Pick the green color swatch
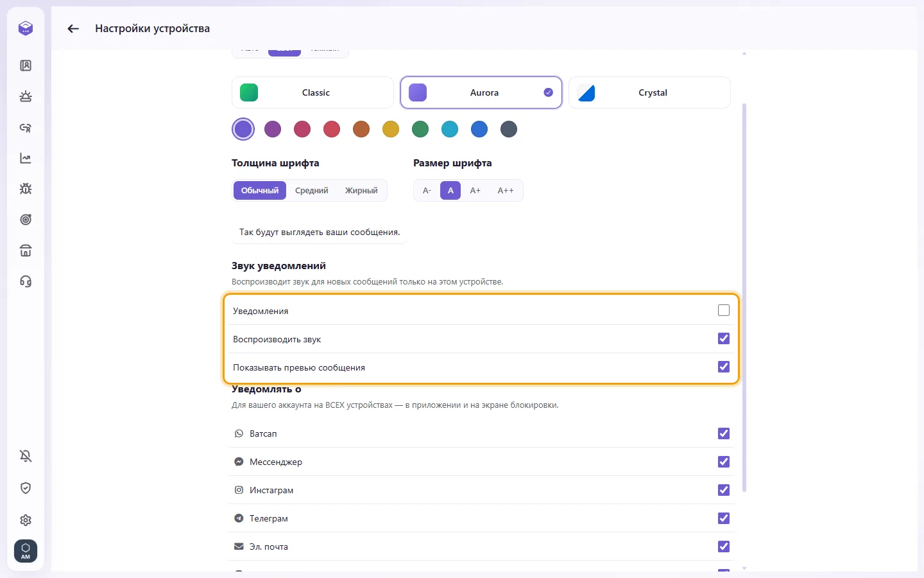 pyautogui.click(x=420, y=129)
